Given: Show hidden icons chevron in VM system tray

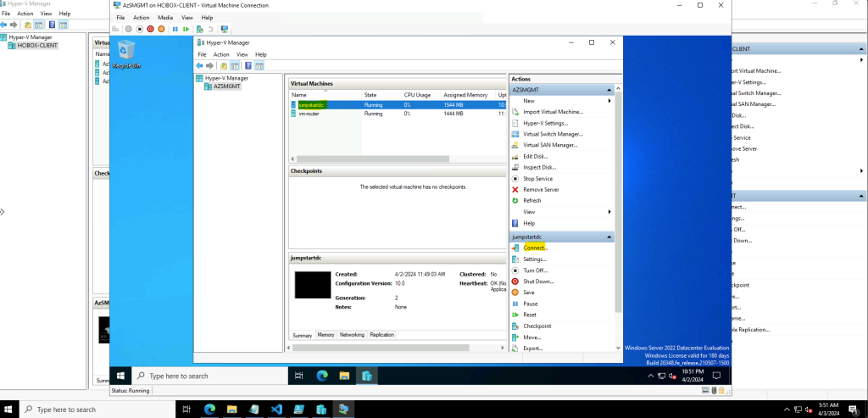Looking at the screenshot, I should tap(650, 376).
